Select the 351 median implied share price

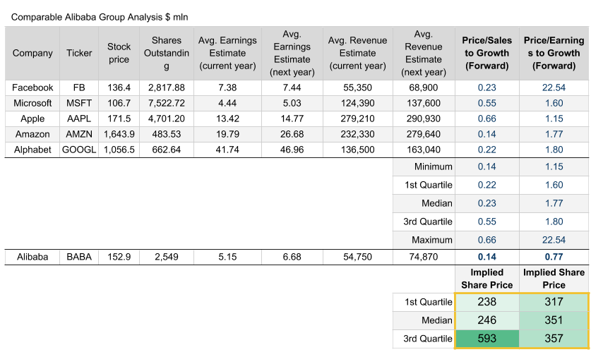(x=554, y=320)
